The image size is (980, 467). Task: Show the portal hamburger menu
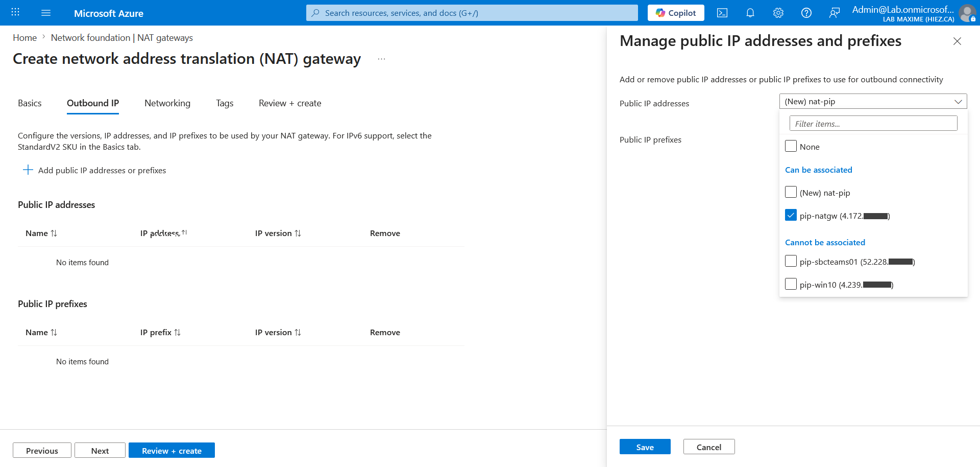(x=46, y=13)
